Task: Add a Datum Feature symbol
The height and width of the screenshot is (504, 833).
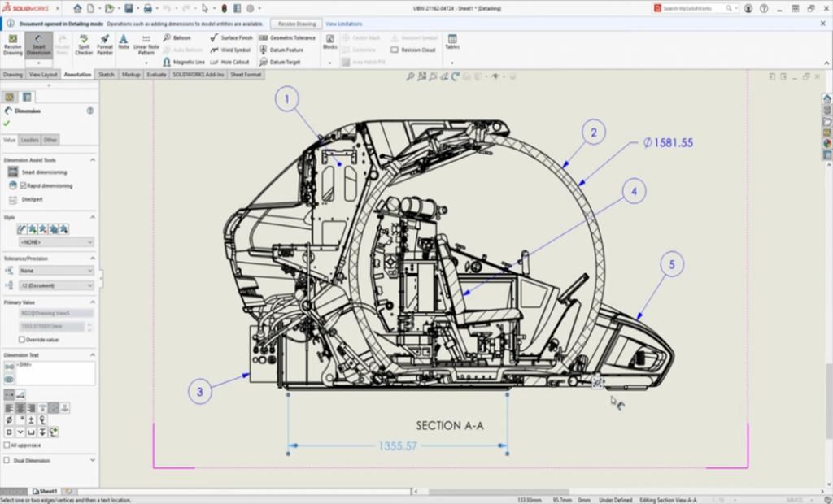Action: (281, 50)
